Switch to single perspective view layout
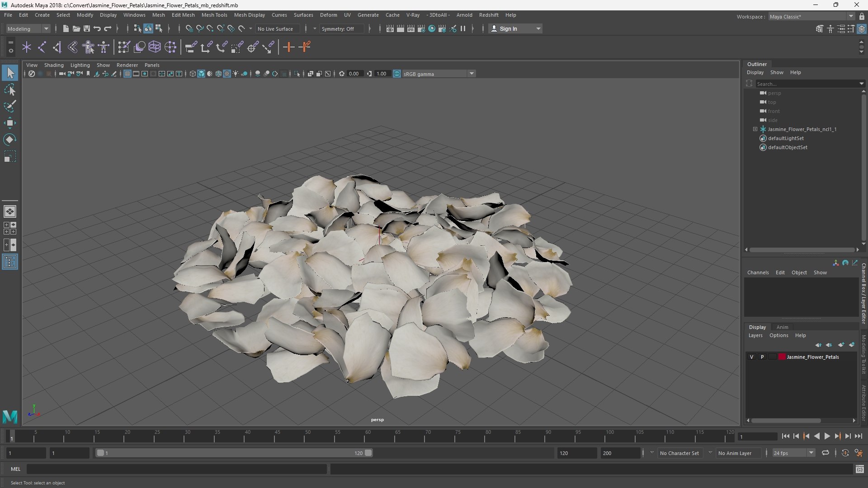 [x=10, y=211]
